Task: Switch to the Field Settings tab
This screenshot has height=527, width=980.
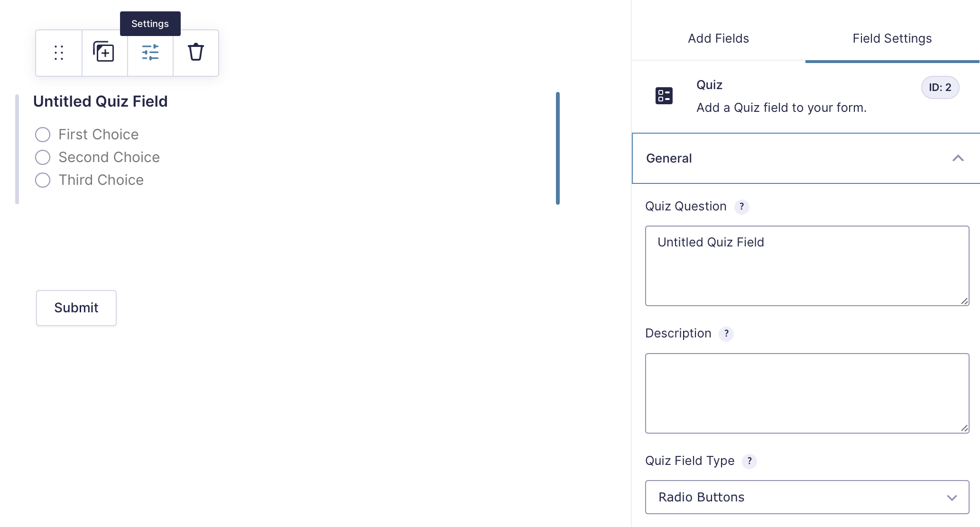Action: 892,38
